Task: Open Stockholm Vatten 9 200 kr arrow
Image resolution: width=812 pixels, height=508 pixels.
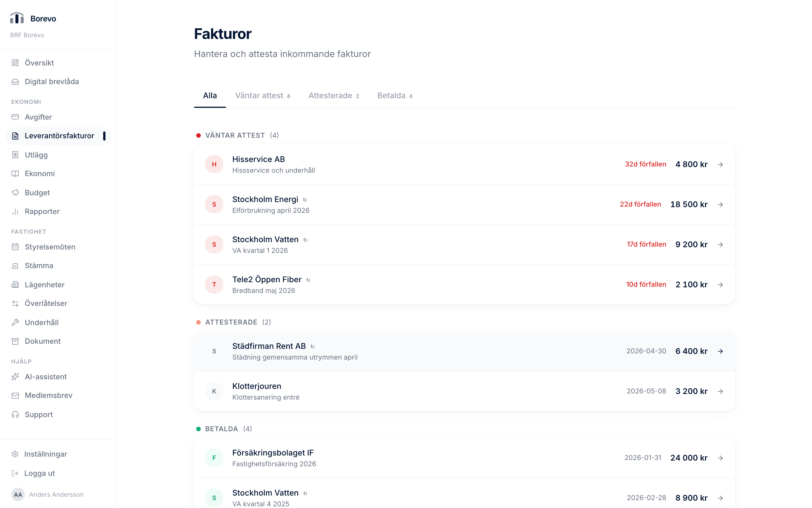Action: (720, 245)
